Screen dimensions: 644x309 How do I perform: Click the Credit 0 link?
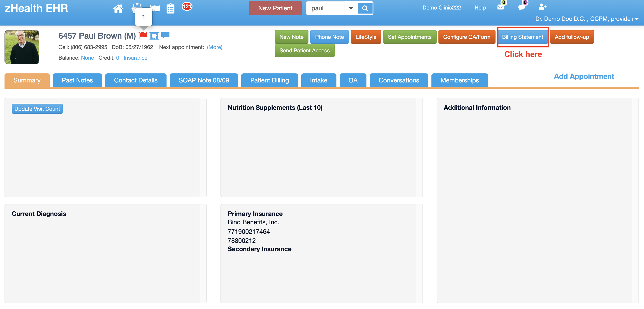118,58
